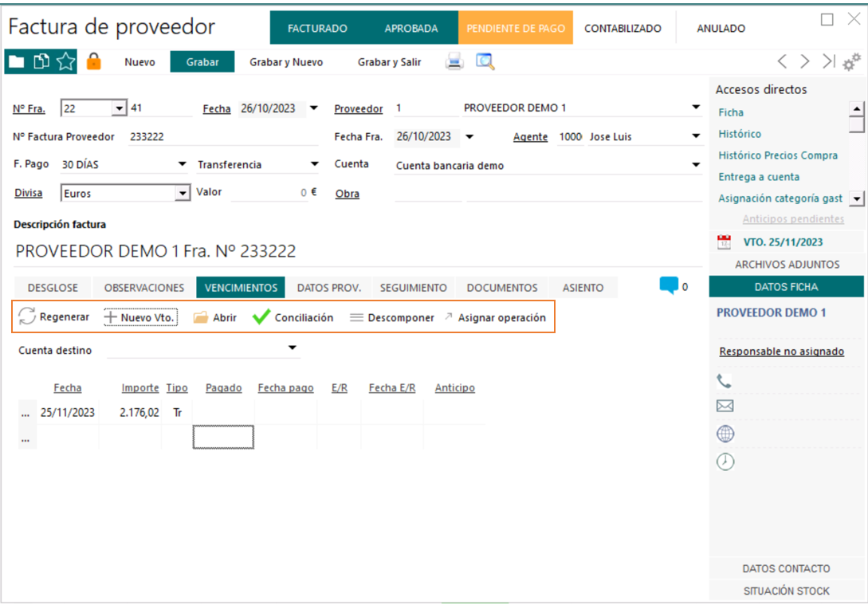Open print preview magnifier icon
The height and width of the screenshot is (605, 868).
[x=485, y=61]
